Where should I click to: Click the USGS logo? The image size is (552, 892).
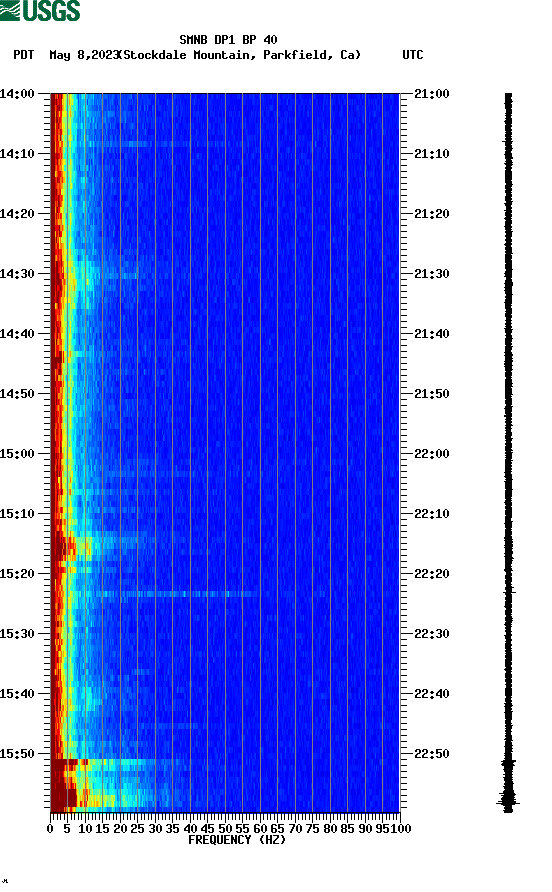pos(40,10)
